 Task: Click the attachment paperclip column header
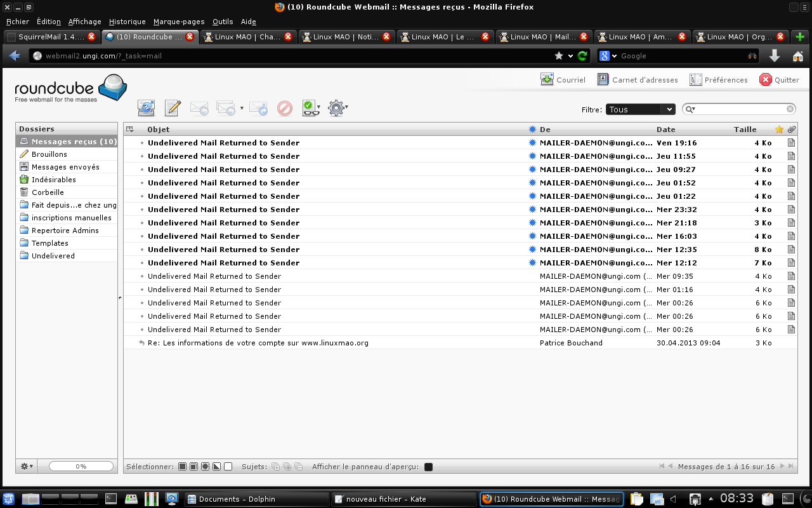tap(792, 130)
